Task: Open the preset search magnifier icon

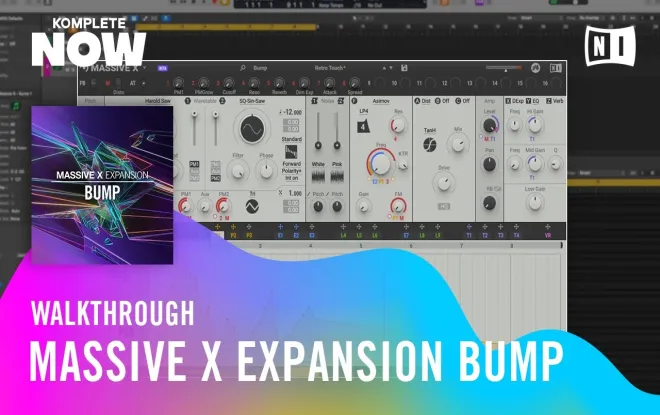Action: coord(243,68)
